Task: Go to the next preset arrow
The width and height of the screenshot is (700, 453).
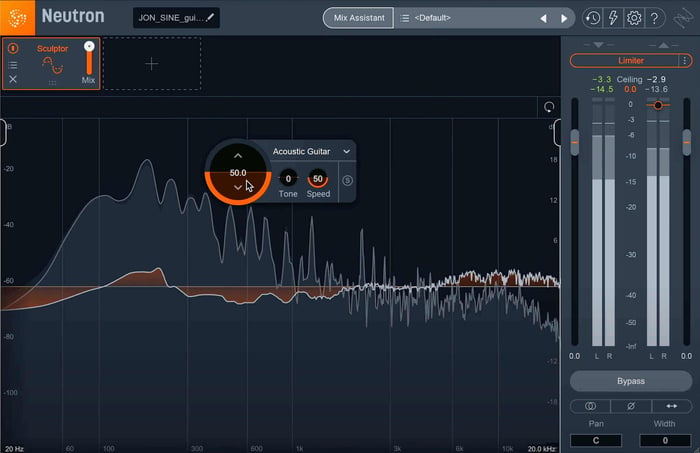Action: (564, 18)
